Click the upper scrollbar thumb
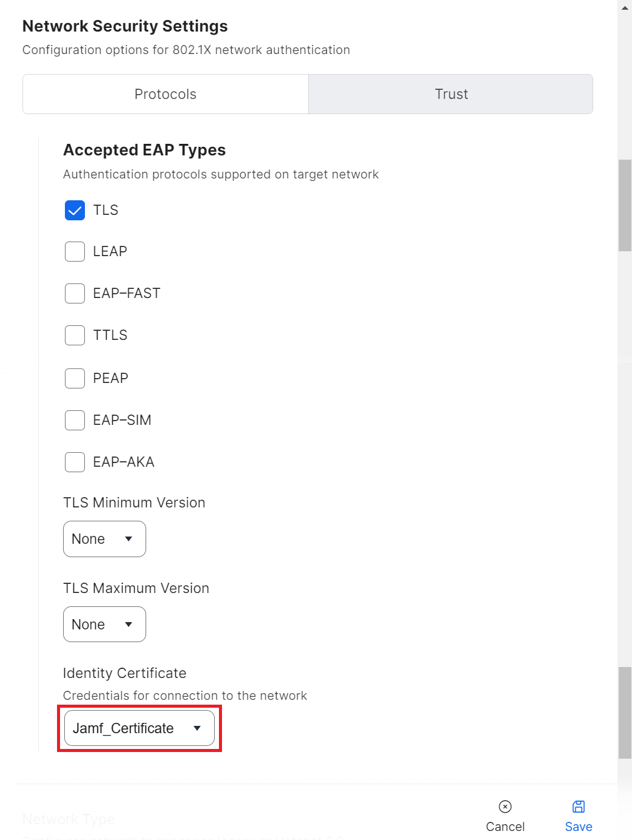The height and width of the screenshot is (840, 632). coord(625,205)
